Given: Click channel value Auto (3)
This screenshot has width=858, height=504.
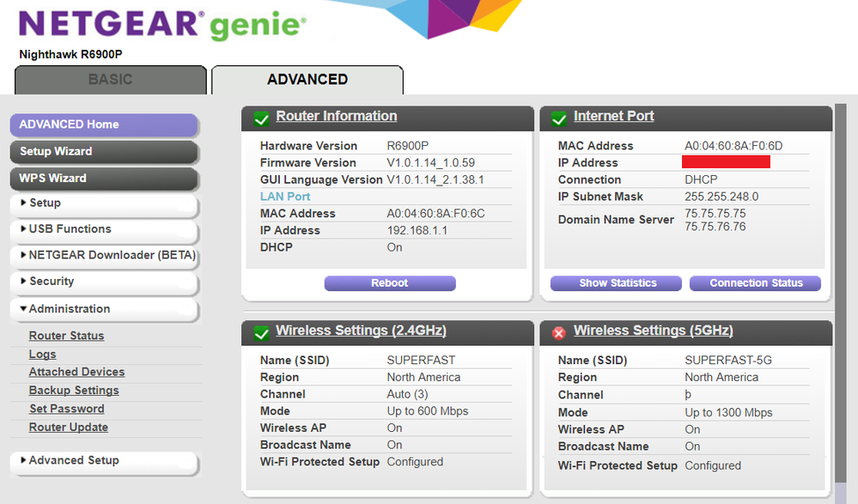Looking at the screenshot, I should pyautogui.click(x=407, y=395).
